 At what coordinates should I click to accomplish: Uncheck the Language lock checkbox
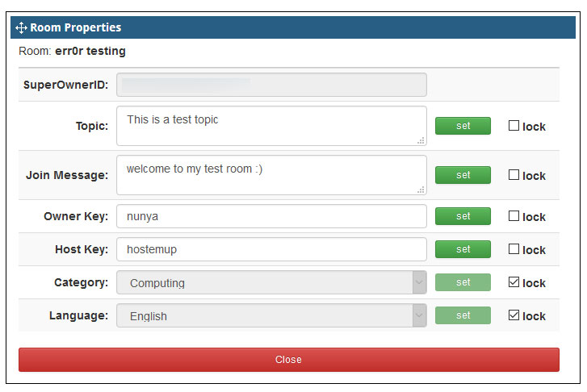(x=514, y=315)
